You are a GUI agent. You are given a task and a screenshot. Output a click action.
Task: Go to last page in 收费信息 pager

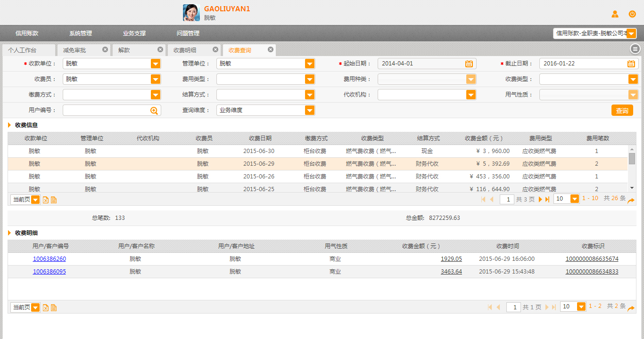click(x=547, y=199)
